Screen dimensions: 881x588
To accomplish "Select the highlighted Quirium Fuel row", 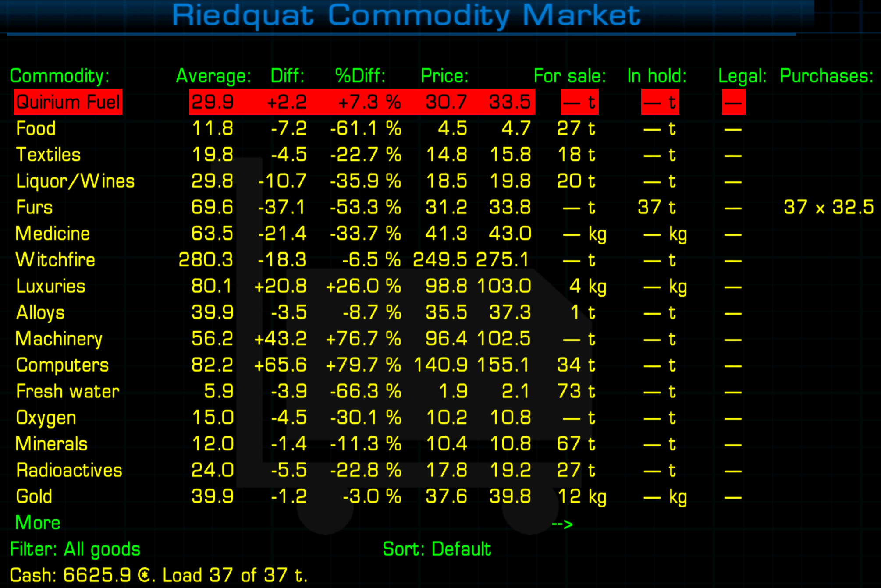I will click(x=68, y=102).
